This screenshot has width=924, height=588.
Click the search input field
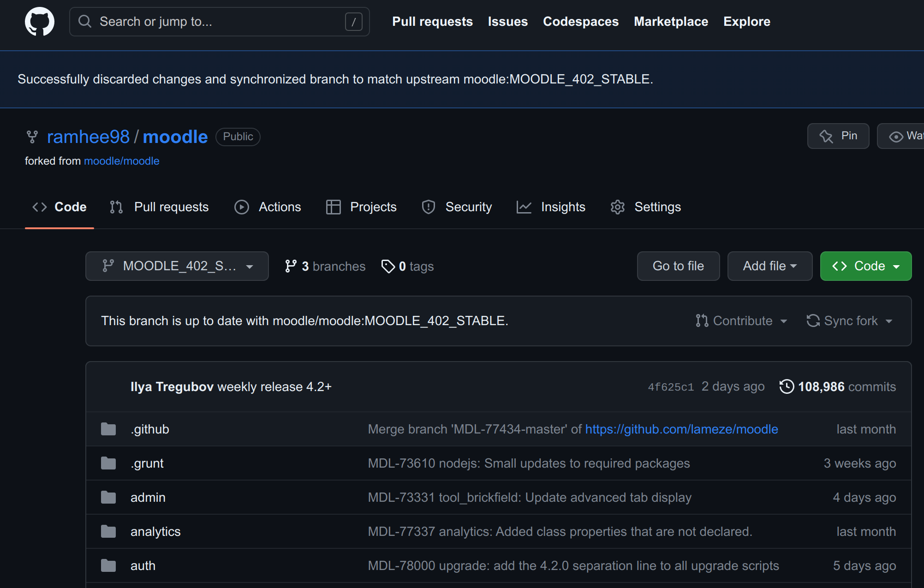pos(219,21)
